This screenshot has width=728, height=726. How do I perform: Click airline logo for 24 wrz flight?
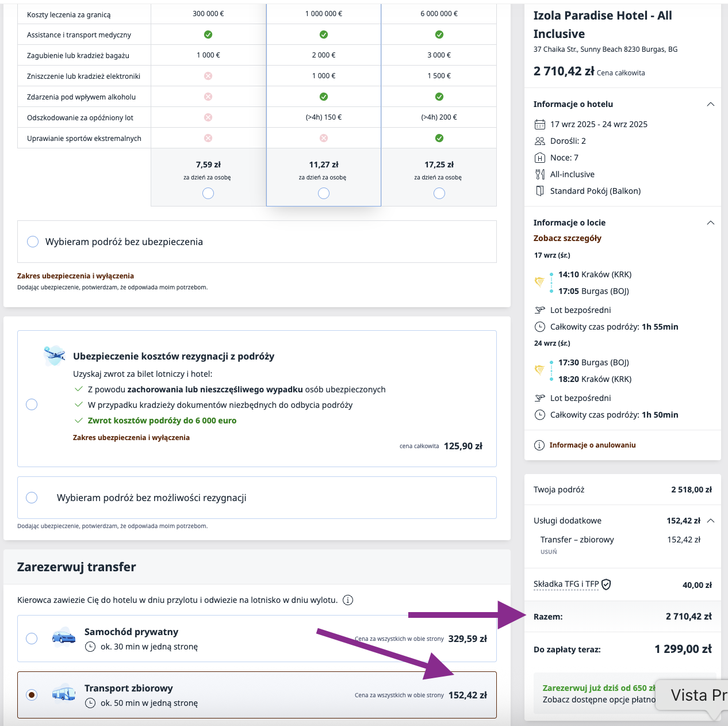539,370
